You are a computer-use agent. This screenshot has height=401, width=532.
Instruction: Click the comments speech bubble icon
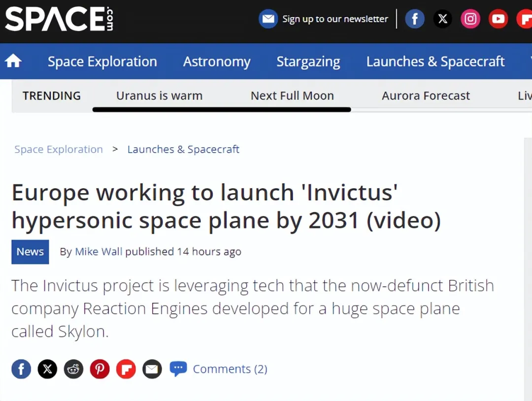[x=178, y=369]
